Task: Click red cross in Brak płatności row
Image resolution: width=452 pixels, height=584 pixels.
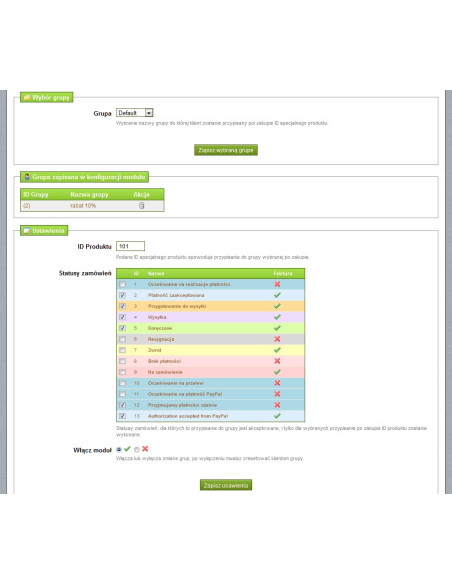Action: [x=277, y=361]
